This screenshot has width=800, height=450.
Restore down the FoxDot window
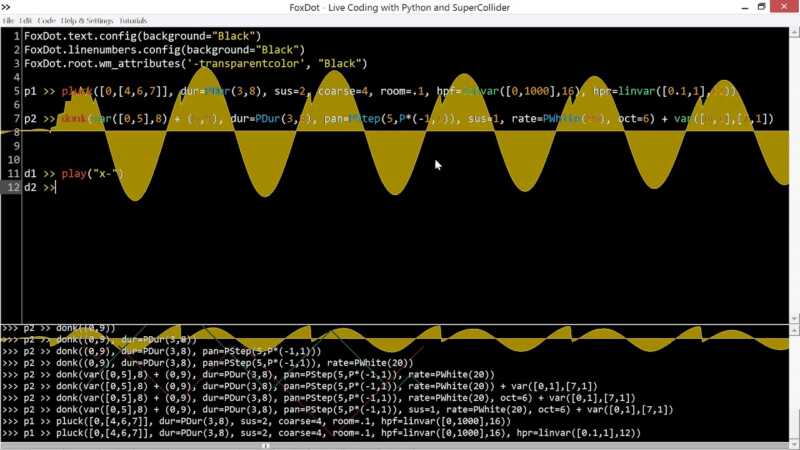tap(761, 7)
